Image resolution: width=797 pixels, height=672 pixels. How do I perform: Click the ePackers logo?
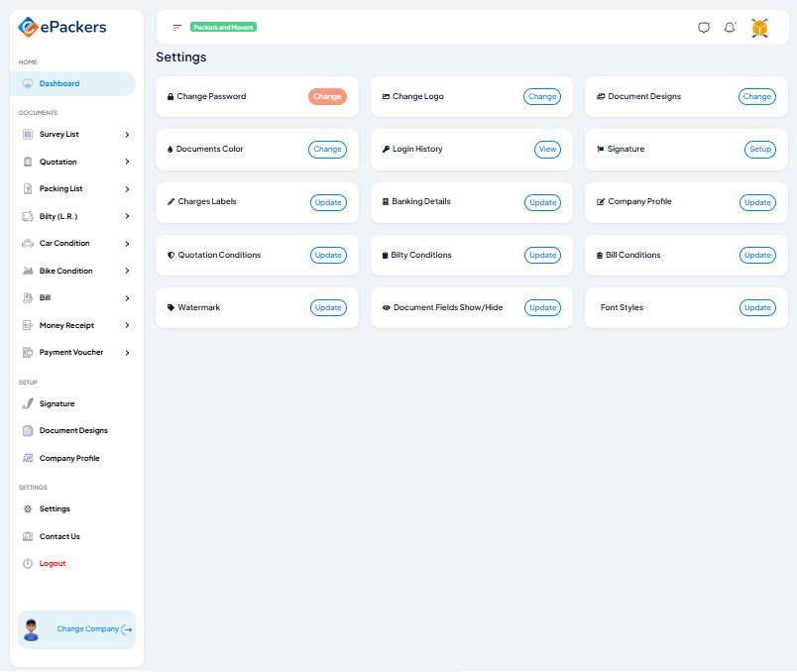point(62,27)
